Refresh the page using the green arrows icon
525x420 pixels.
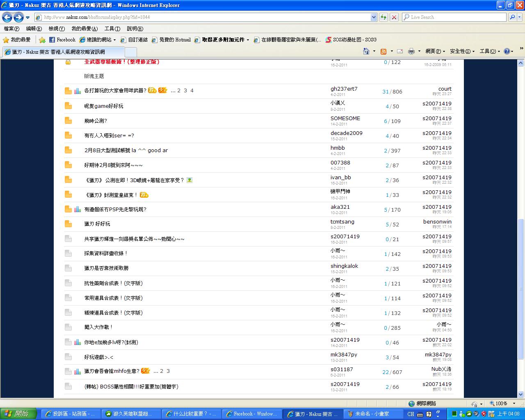[383, 17]
